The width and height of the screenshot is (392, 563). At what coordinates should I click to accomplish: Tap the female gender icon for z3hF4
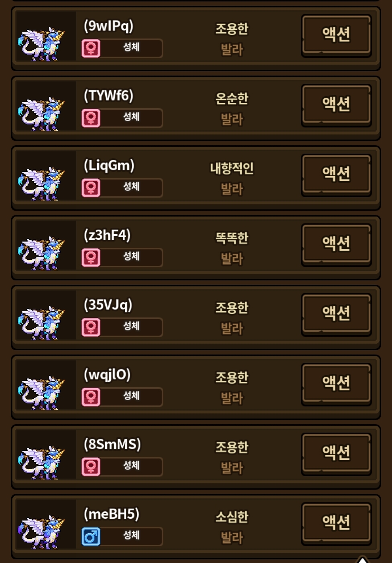[91, 258]
